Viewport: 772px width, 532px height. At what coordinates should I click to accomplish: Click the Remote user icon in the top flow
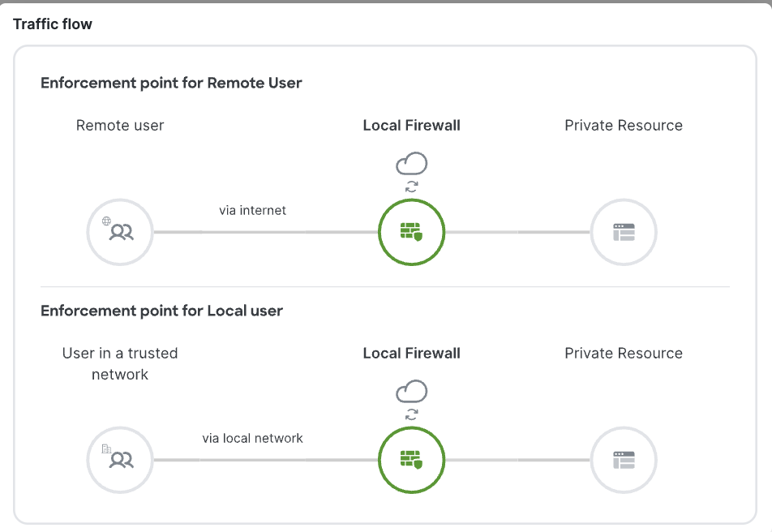[x=120, y=232]
